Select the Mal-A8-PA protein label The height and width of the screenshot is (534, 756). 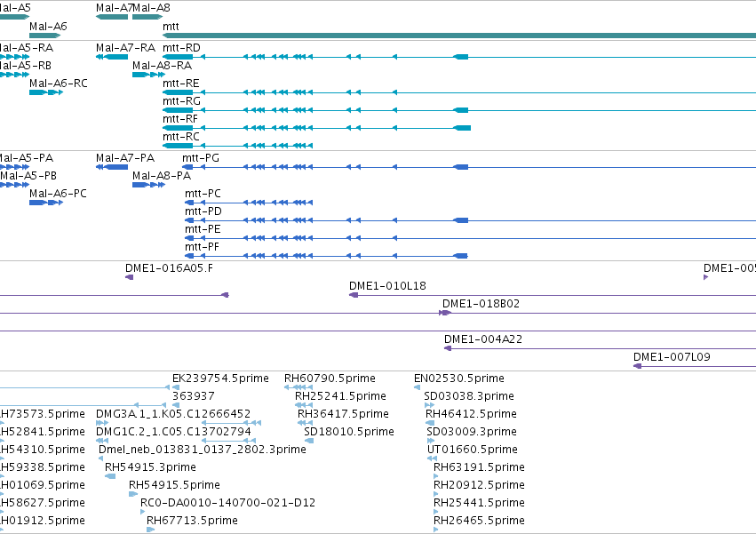(162, 176)
